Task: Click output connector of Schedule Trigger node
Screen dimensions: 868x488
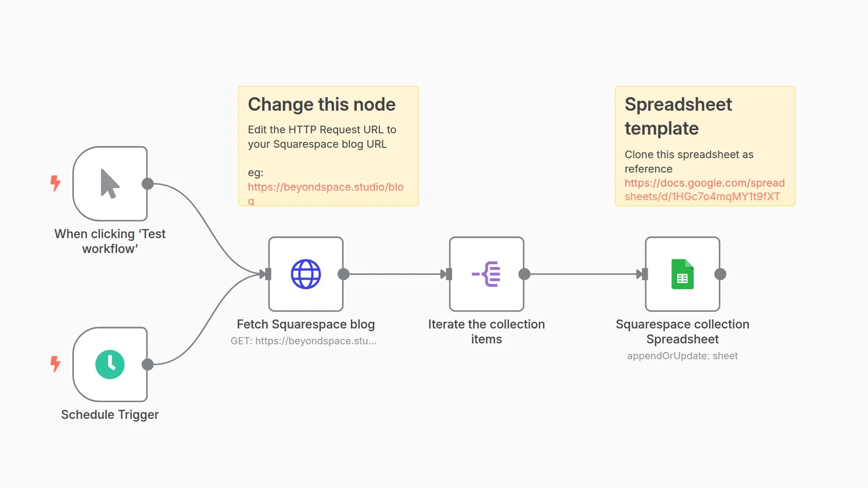Action: pos(147,364)
